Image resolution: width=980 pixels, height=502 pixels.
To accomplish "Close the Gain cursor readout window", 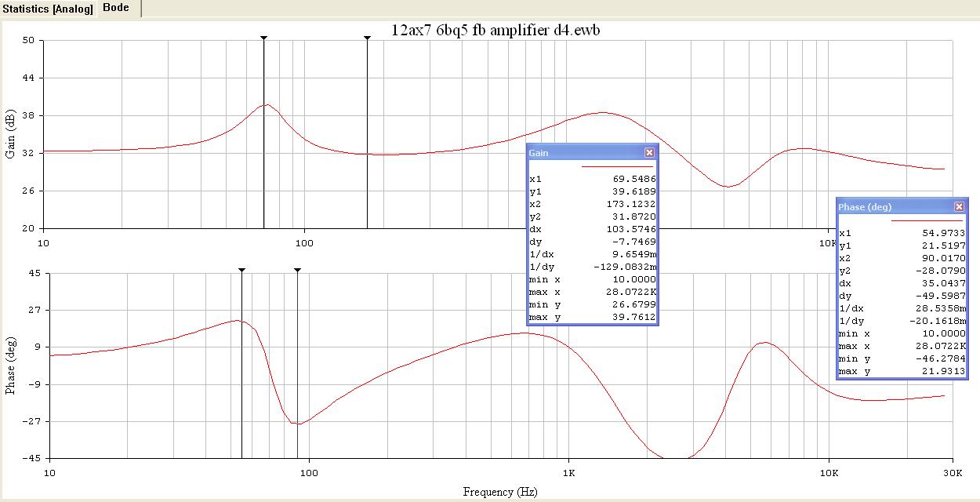I will (x=649, y=153).
